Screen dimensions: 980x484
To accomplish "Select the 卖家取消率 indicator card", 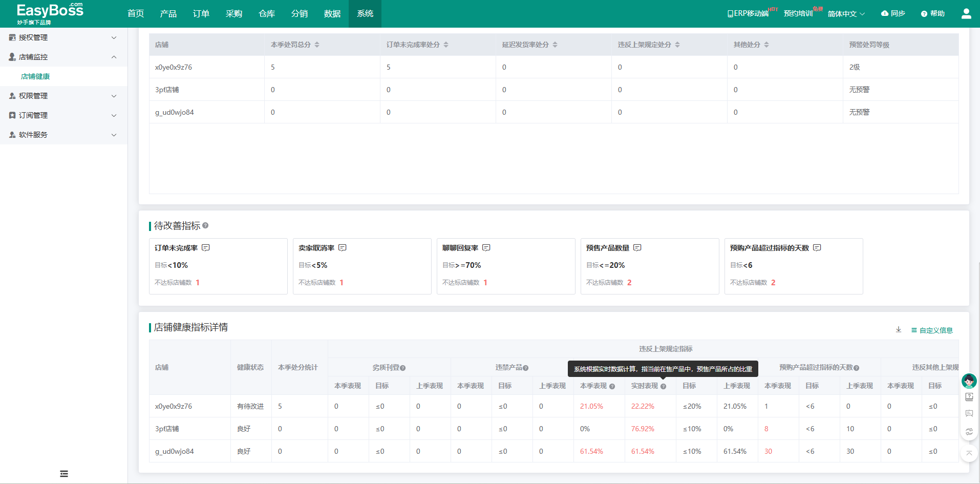I will coord(362,266).
